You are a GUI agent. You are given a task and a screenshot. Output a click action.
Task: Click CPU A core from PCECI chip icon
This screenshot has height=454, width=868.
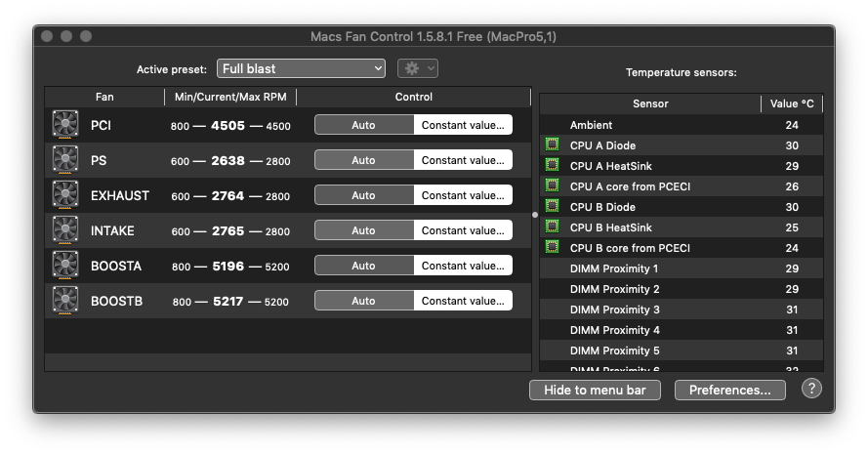coord(552,186)
